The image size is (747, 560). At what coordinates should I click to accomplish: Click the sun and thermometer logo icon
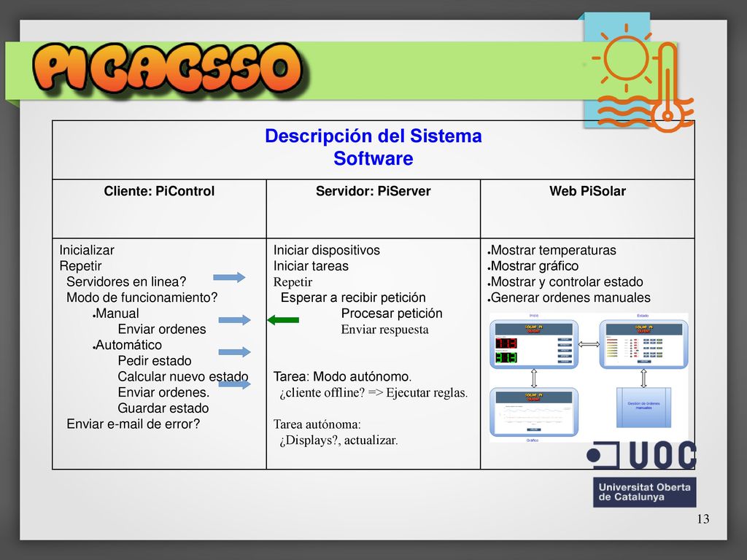pyautogui.click(x=643, y=79)
